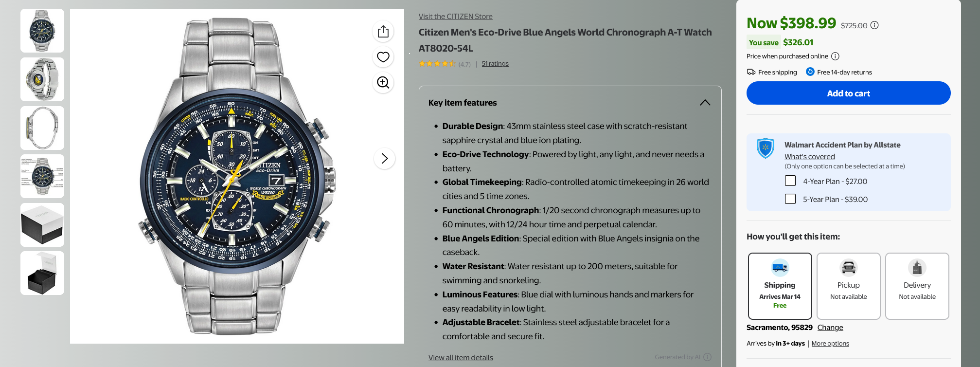Click the Generated by AI info icon
The height and width of the screenshot is (367, 980).
[x=708, y=357]
